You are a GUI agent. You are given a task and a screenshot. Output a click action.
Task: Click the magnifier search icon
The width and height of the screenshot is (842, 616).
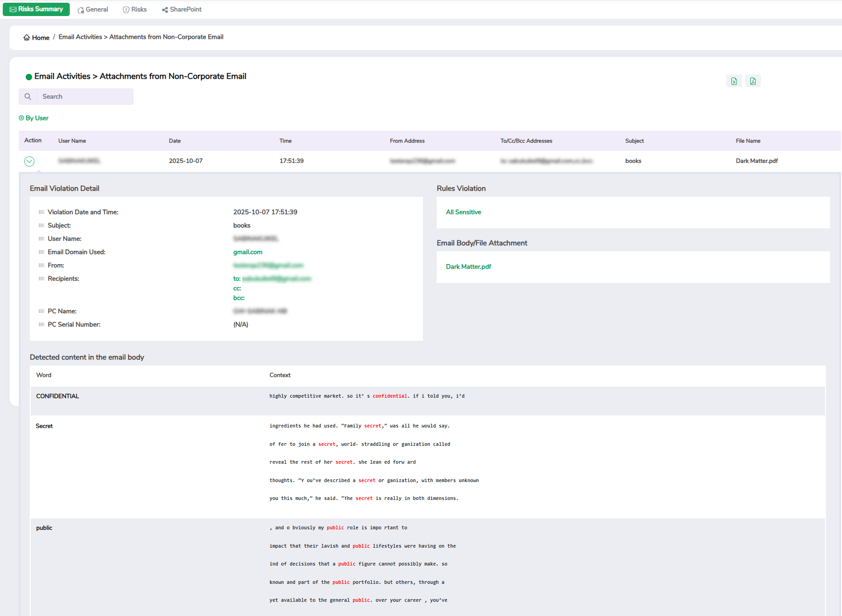point(28,96)
